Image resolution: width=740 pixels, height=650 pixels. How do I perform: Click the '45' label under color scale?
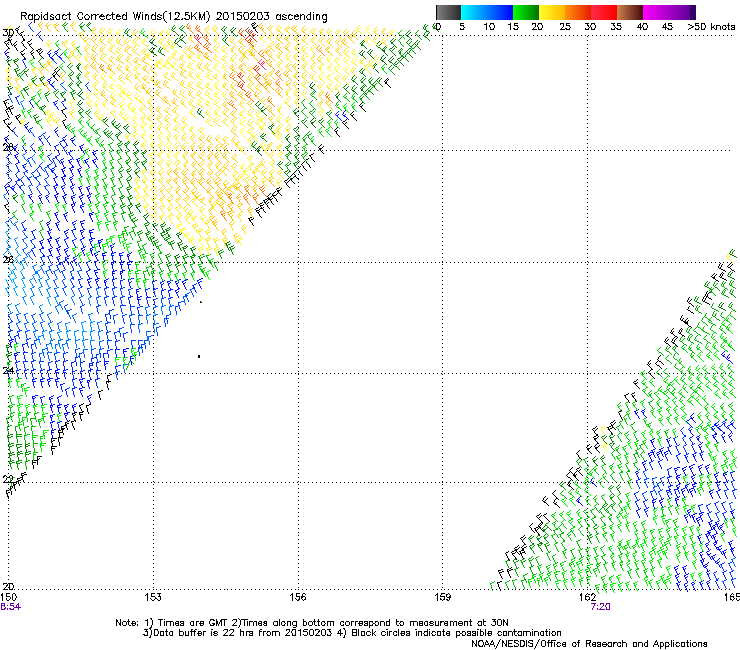coord(667,26)
